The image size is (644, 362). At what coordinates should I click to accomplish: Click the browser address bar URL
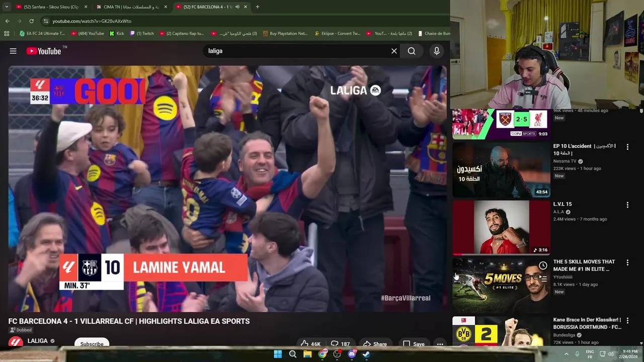(92, 21)
